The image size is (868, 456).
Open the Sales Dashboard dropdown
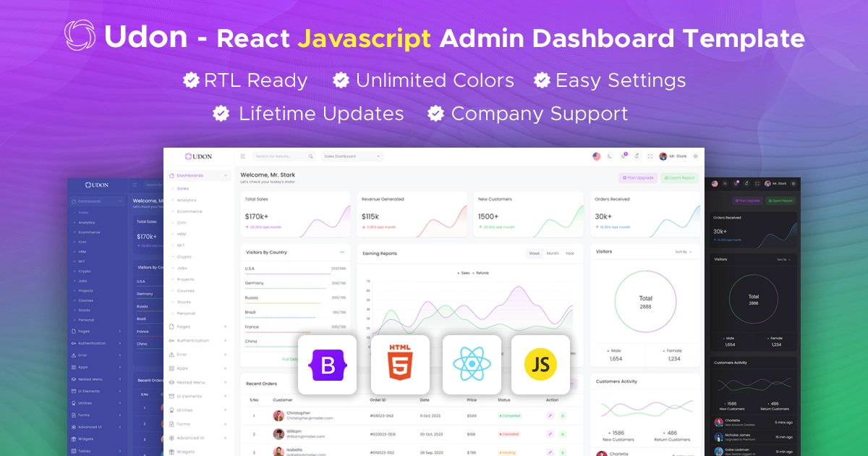pyautogui.click(x=352, y=156)
